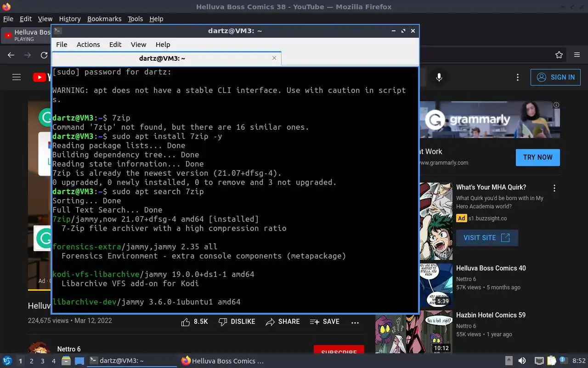This screenshot has height=368, width=588.
Task: Open the terminal View menu
Action: (138, 45)
